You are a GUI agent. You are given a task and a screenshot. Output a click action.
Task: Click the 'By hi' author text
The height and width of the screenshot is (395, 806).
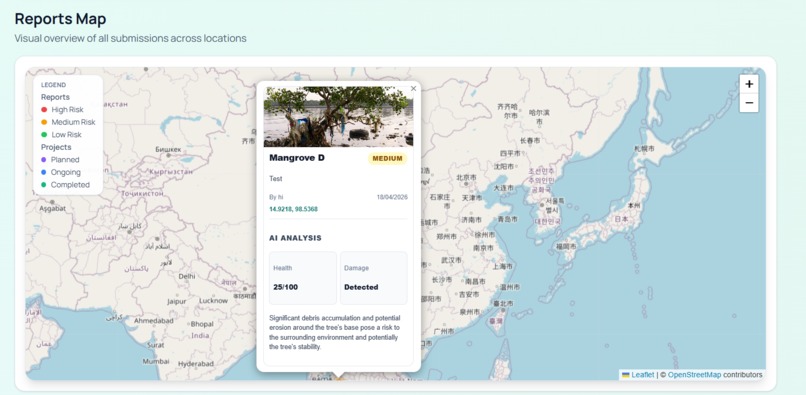(x=277, y=197)
